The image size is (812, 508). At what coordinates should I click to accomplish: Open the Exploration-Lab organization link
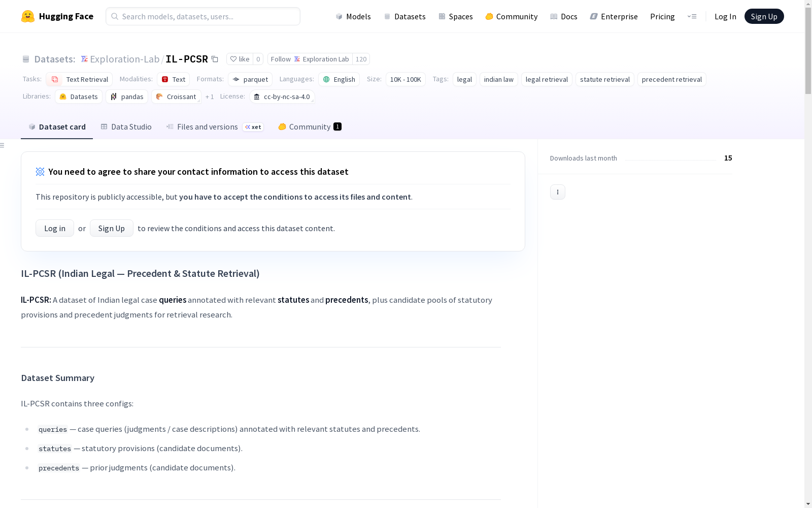tap(125, 59)
